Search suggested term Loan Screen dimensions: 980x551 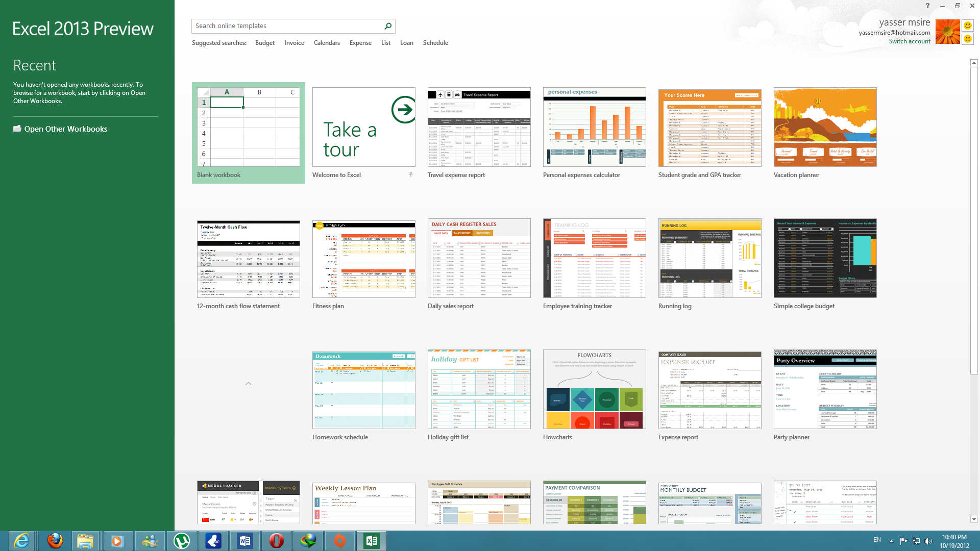click(x=407, y=43)
